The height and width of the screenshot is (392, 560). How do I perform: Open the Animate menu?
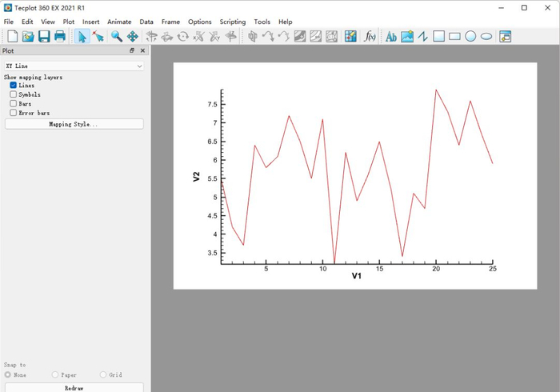click(119, 22)
